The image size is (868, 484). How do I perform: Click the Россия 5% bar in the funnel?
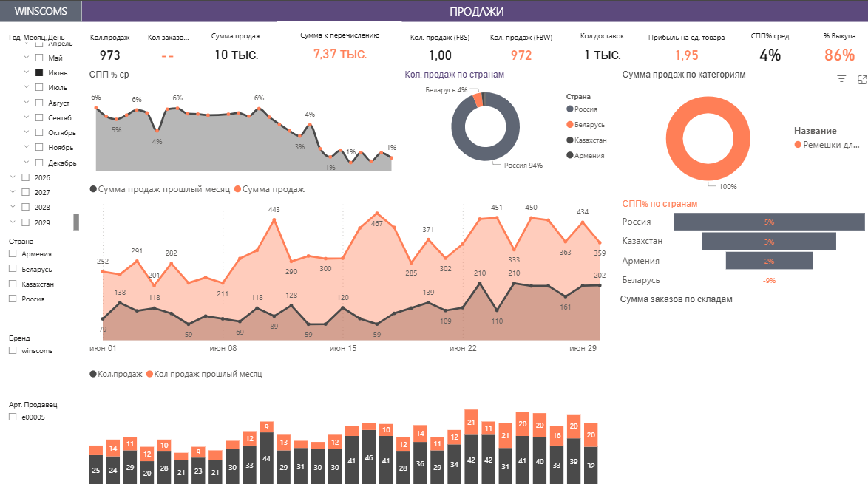pyautogui.click(x=769, y=222)
